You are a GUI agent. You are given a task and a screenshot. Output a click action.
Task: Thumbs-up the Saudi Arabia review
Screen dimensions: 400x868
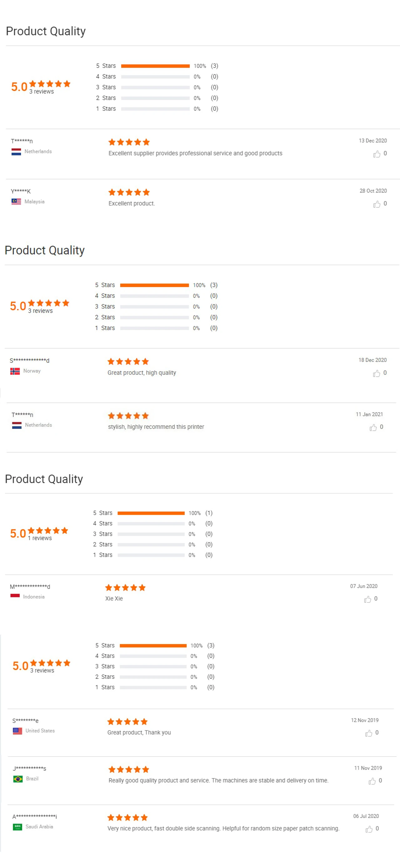pyautogui.click(x=369, y=829)
